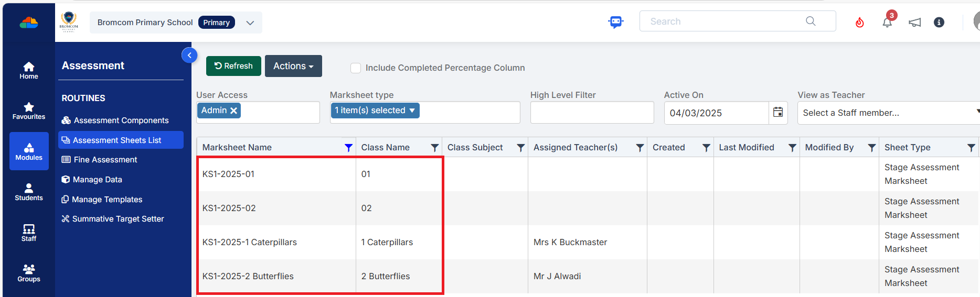The image size is (980, 297).
Task: Select Manage Templates in the menu
Action: tap(107, 200)
